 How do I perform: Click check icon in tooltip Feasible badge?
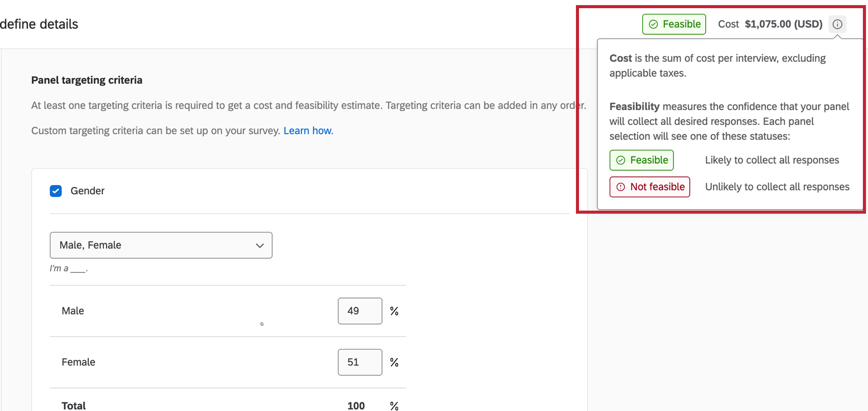(620, 161)
